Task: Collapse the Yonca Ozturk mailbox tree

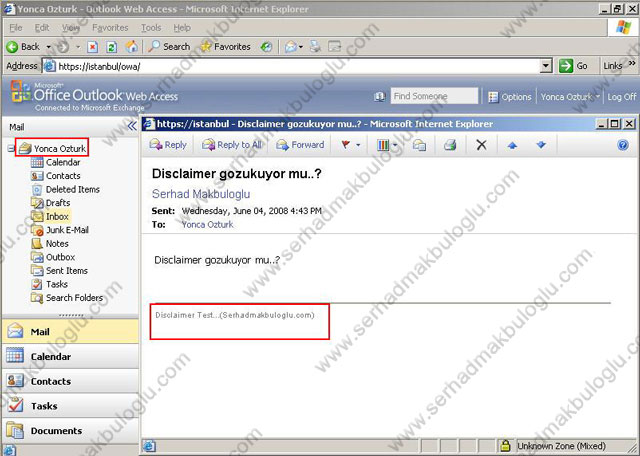Action: pyautogui.click(x=10, y=148)
